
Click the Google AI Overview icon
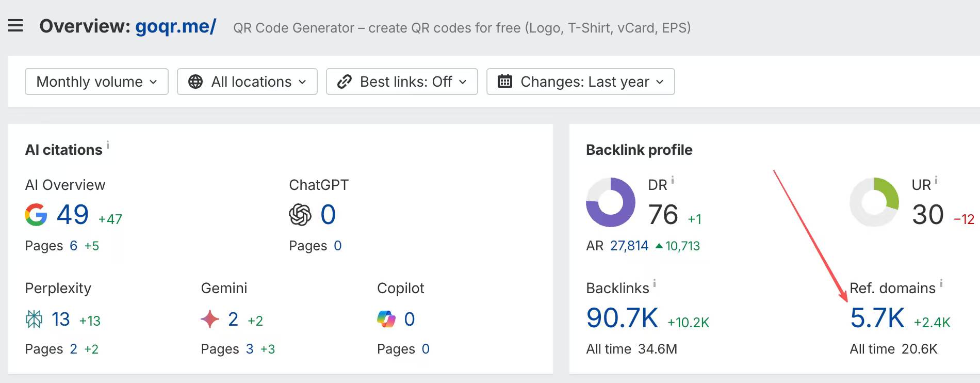click(x=36, y=215)
